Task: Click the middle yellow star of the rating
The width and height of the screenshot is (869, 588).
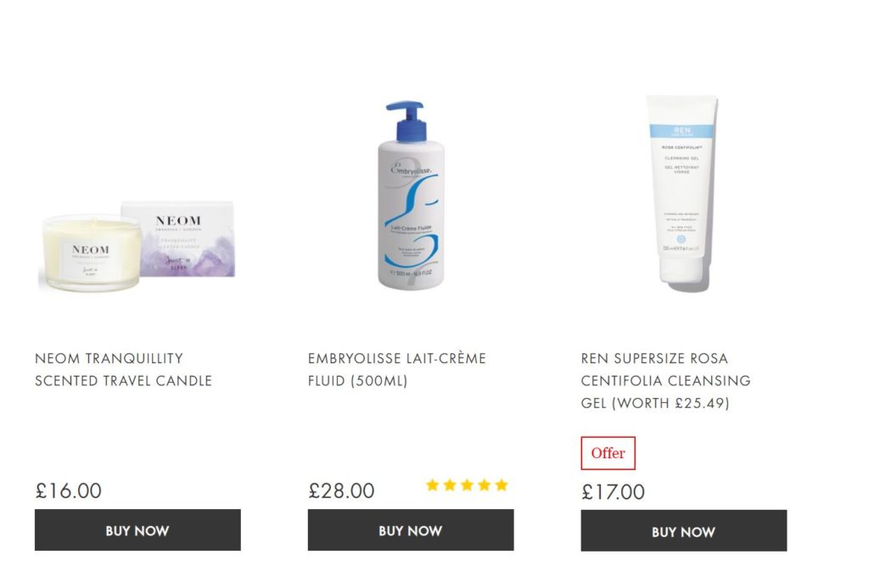Action: 467,485
